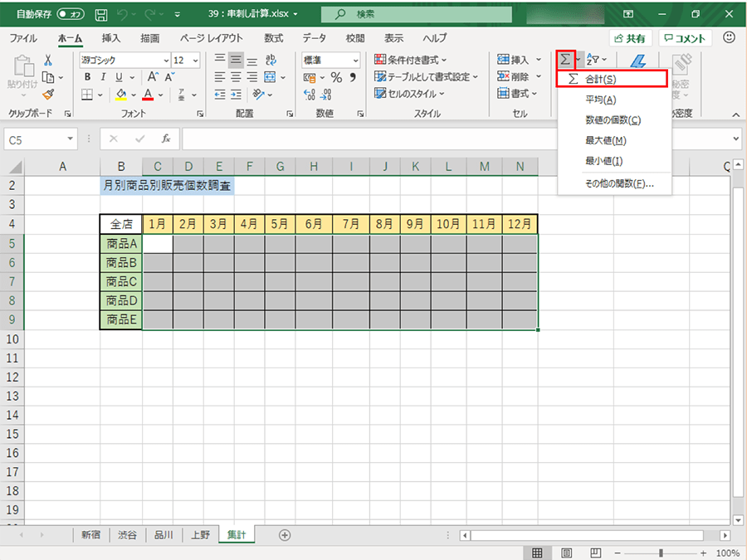The width and height of the screenshot is (747, 560).
Task: Open the font name dropdown
Action: pyautogui.click(x=124, y=61)
